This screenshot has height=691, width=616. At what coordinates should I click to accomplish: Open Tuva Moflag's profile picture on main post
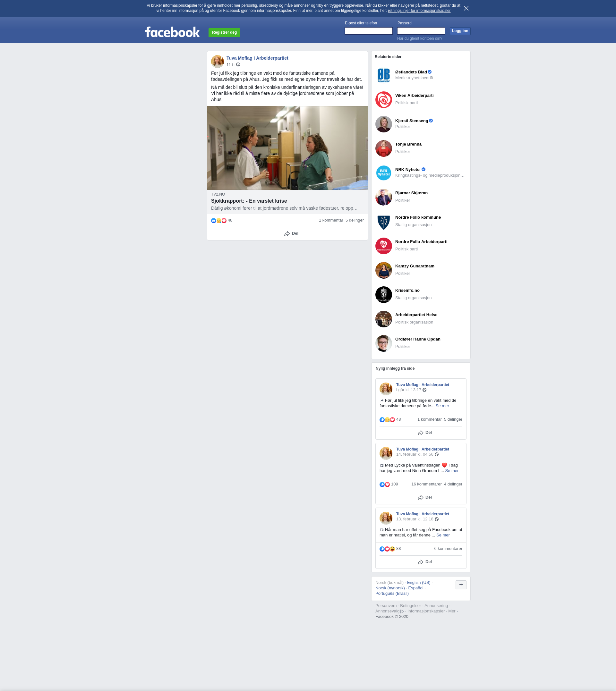click(x=217, y=62)
